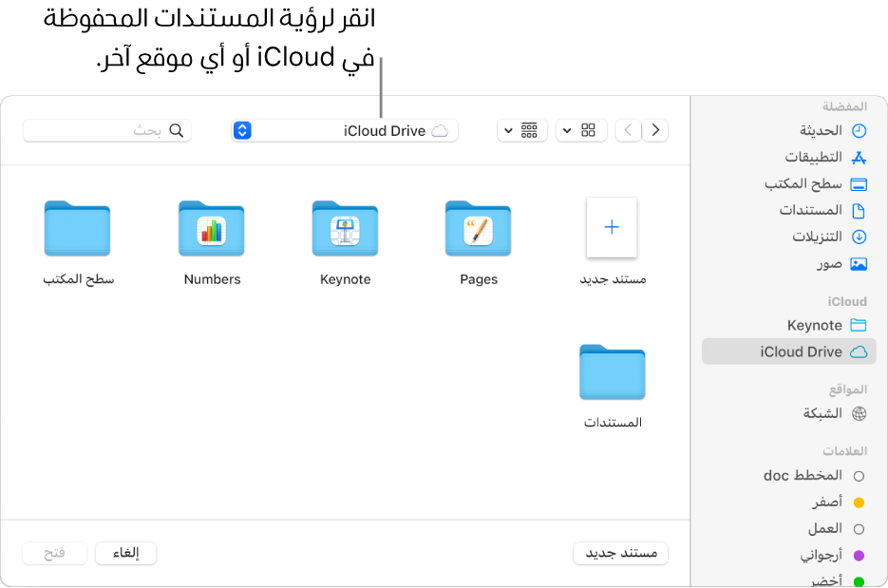Screen dimensions: 888x588
Task: Select صور in the sidebar
Action: [789, 263]
